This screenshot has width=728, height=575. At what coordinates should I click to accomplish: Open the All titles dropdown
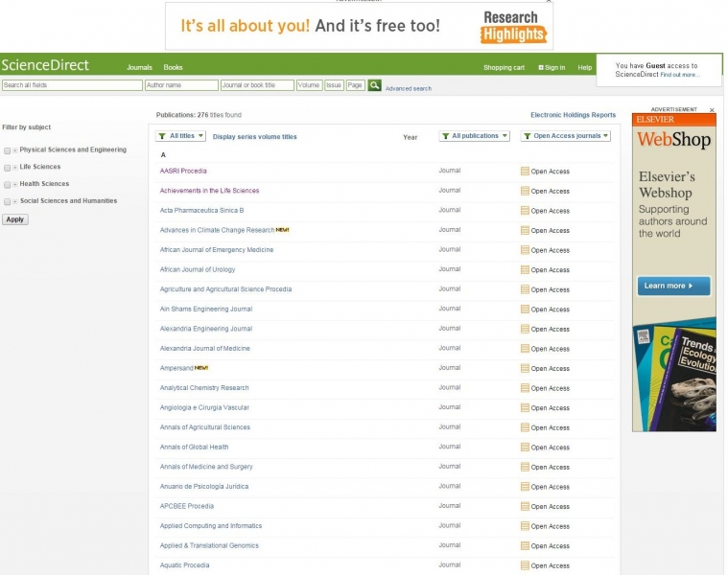[180, 136]
